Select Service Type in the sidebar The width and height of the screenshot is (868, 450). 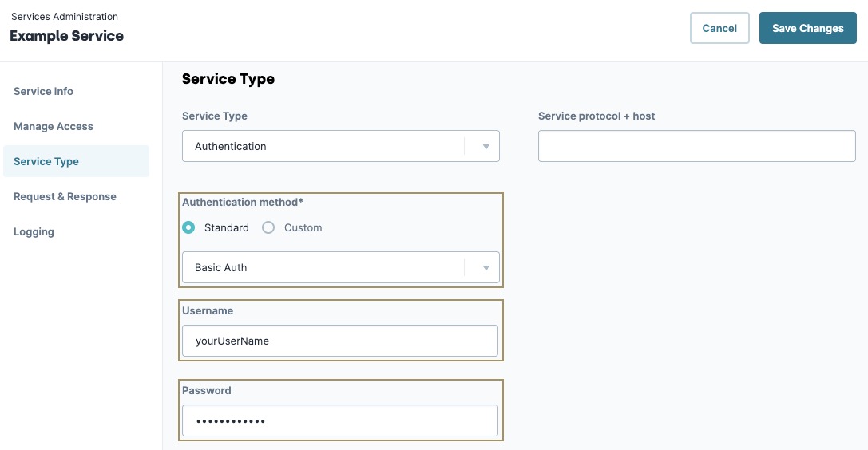77,161
